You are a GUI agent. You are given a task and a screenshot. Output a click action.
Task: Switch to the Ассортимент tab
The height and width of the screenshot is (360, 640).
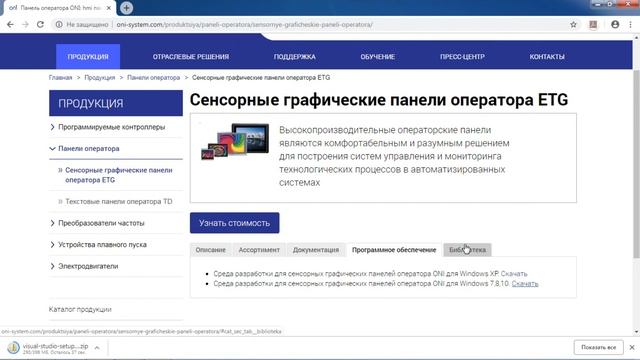click(259, 250)
